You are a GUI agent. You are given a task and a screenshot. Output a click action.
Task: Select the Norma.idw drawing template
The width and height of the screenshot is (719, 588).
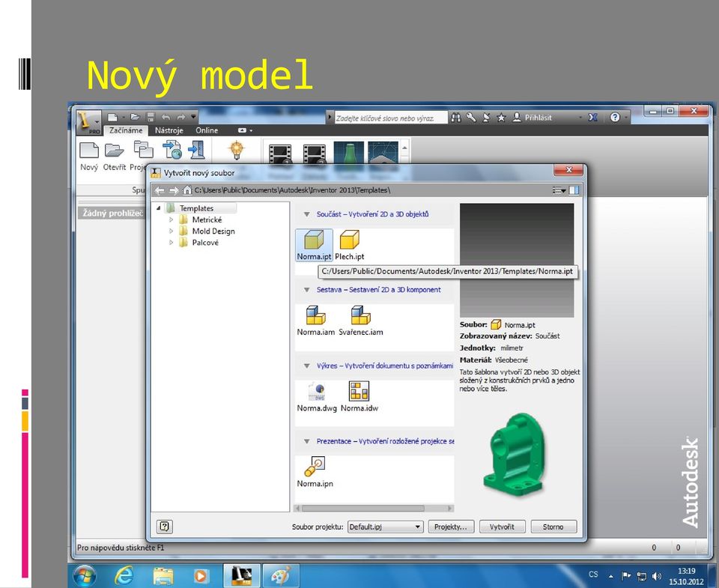[x=359, y=397]
